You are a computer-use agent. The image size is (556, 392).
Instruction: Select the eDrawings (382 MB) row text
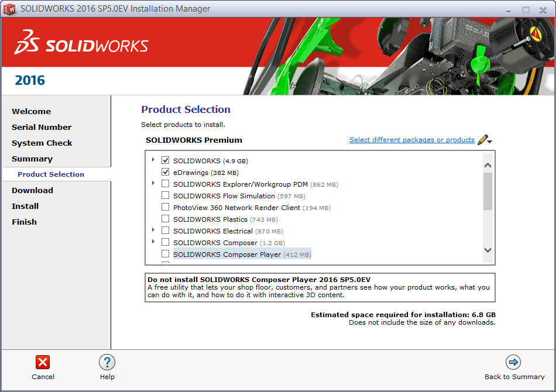pyautogui.click(x=206, y=173)
